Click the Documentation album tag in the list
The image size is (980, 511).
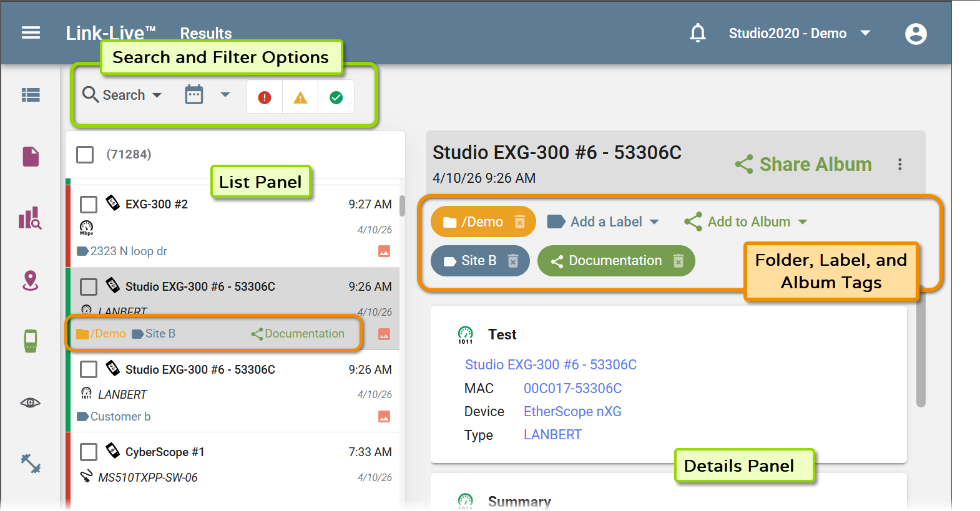pos(298,334)
